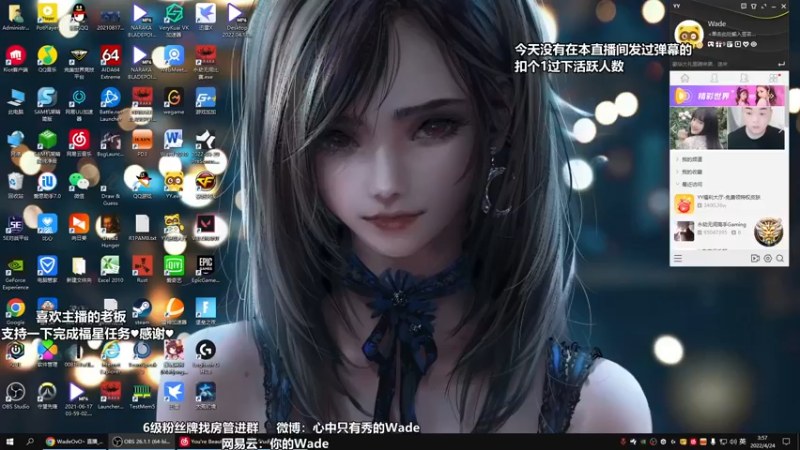This screenshot has width=800, height=450.
Task: Click the golden dragon badge in YY
Action: point(768,232)
